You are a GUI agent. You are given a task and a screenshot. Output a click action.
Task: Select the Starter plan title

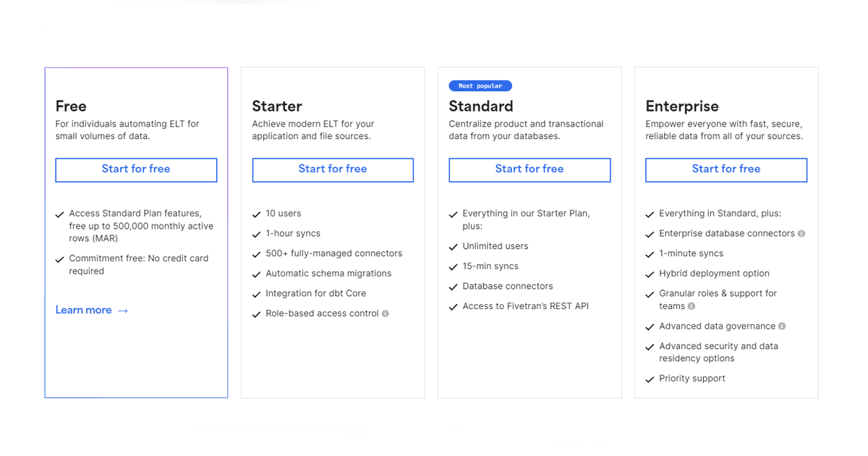[277, 106]
